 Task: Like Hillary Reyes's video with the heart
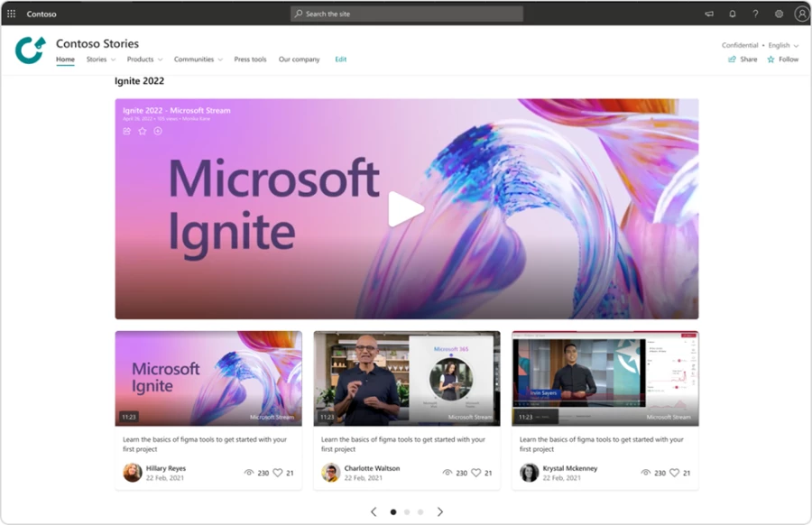click(276, 472)
